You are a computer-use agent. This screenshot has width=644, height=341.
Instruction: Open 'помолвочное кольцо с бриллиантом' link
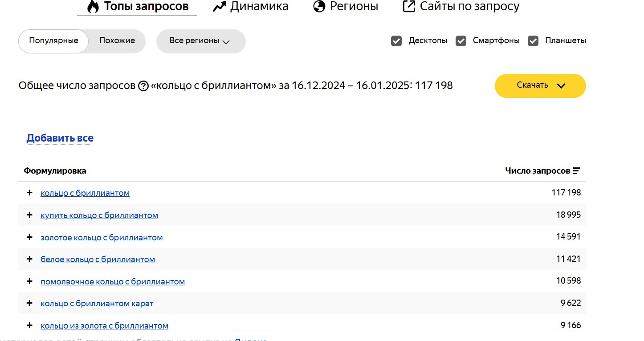(113, 282)
